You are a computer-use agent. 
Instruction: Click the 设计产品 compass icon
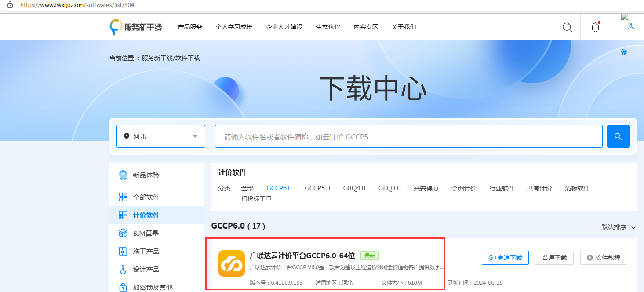click(x=123, y=270)
